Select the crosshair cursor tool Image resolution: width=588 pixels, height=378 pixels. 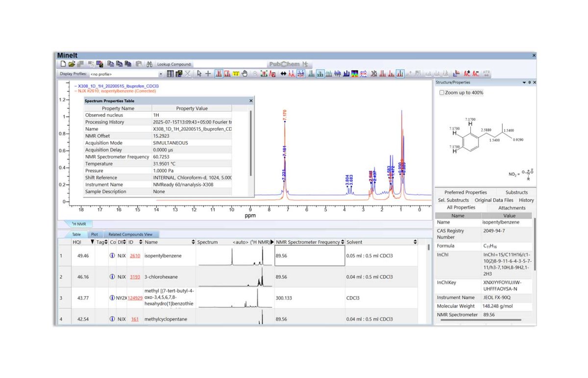pos(208,74)
